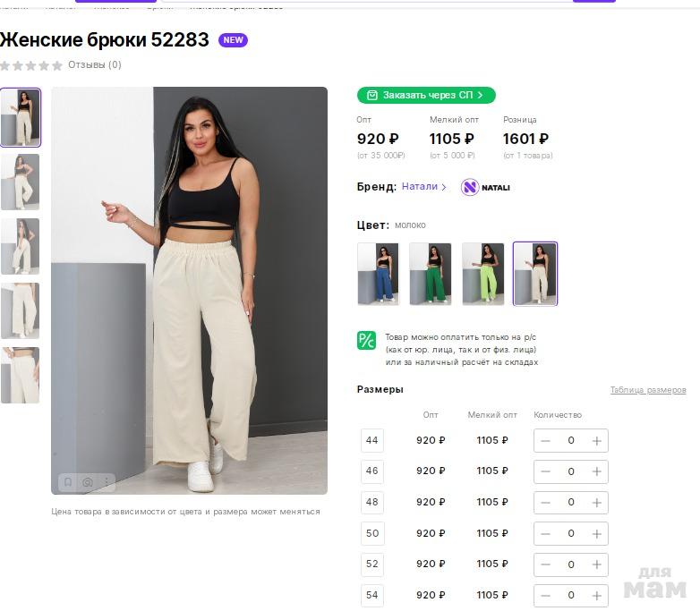This screenshot has height=611, width=700.
Task: Click the NATALI brand logo
Action: tap(485, 187)
